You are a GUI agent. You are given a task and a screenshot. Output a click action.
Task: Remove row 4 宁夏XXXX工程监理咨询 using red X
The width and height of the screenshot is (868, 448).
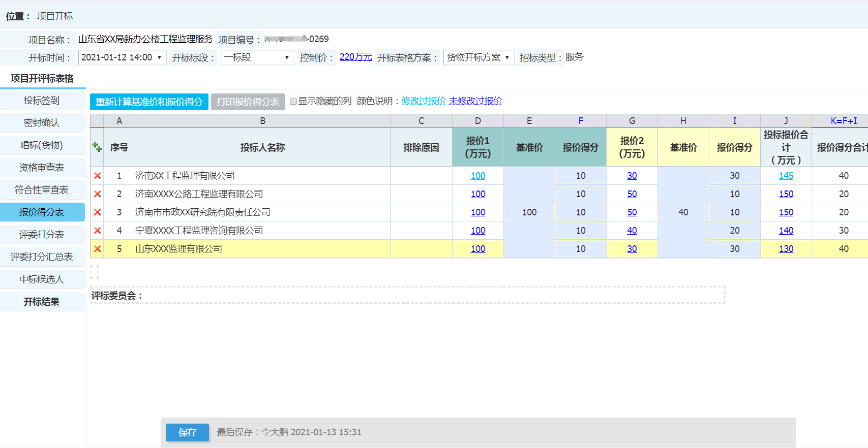click(x=97, y=231)
